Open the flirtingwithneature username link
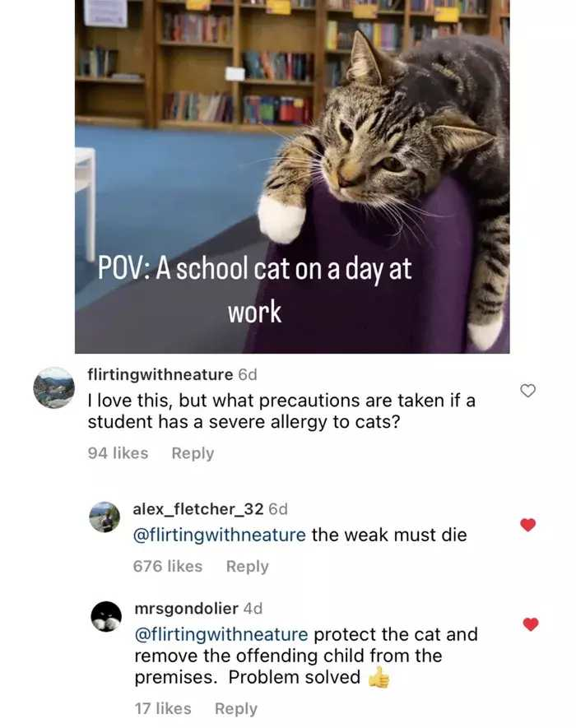576x728 pixels. pos(160,374)
